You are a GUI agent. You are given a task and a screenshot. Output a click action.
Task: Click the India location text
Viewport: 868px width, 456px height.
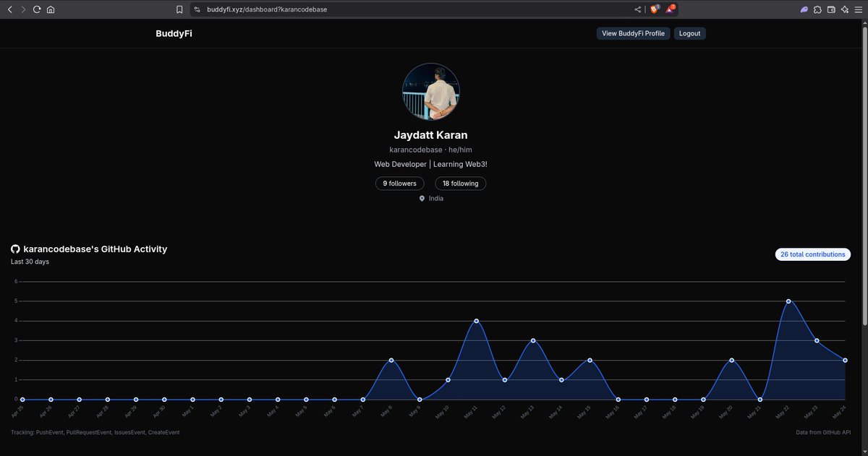click(x=436, y=198)
